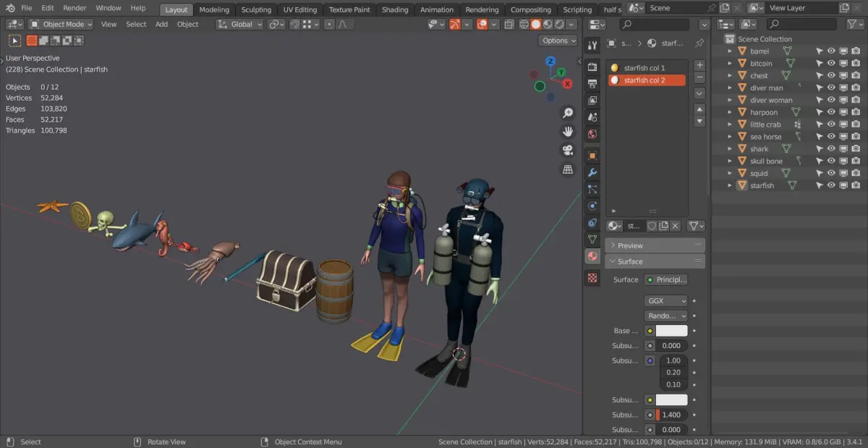Viewport: 868px width, 448px height.
Task: Move material slot down arrow
Action: [699, 121]
